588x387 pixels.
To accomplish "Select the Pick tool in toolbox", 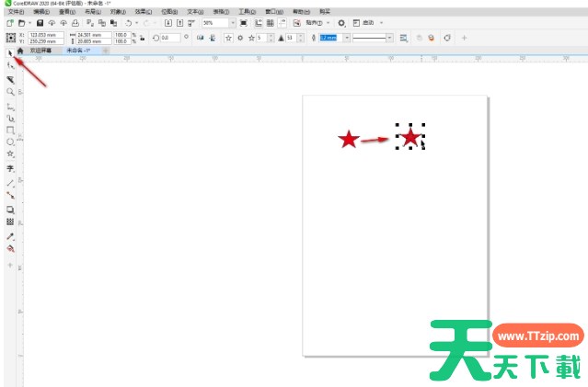I will (x=10, y=53).
